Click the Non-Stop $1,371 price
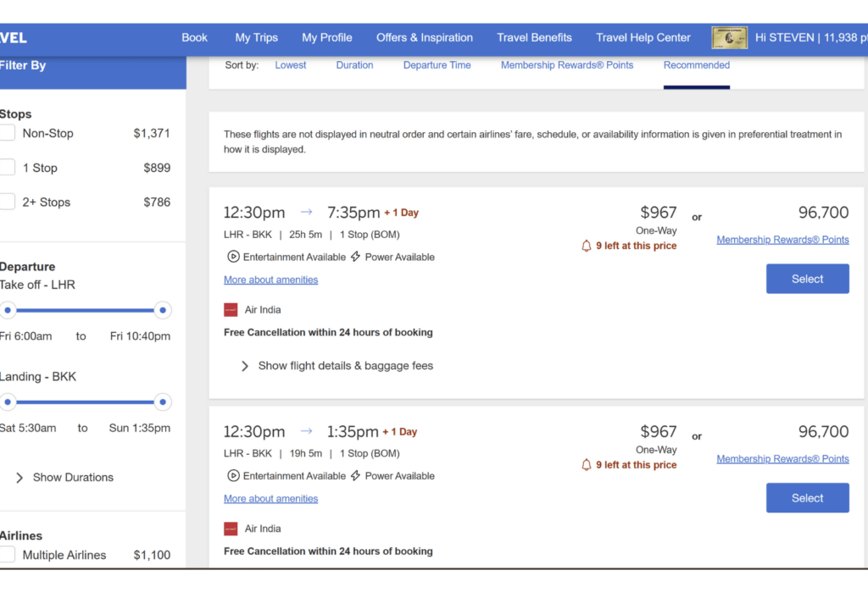868x593 pixels. (152, 133)
